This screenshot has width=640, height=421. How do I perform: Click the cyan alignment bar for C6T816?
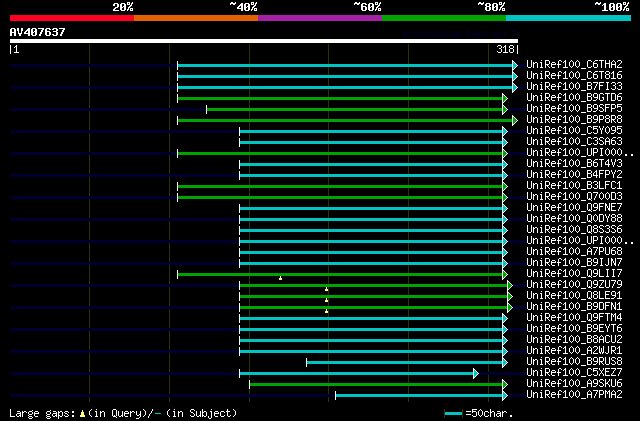click(345, 76)
